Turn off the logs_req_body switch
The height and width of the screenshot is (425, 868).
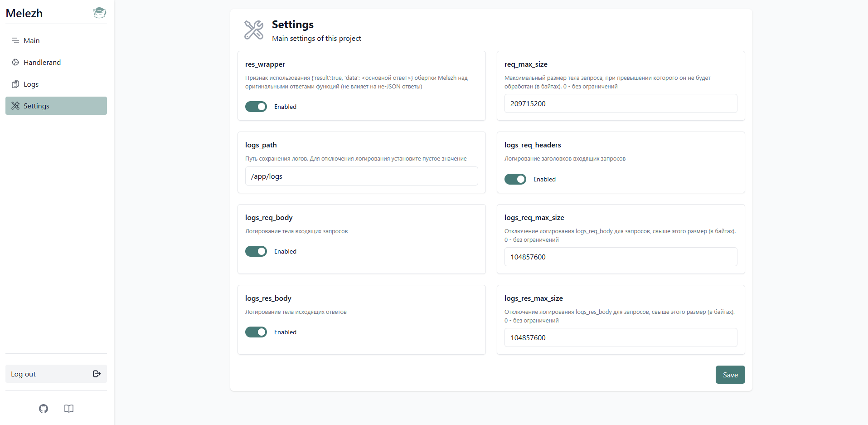point(256,251)
